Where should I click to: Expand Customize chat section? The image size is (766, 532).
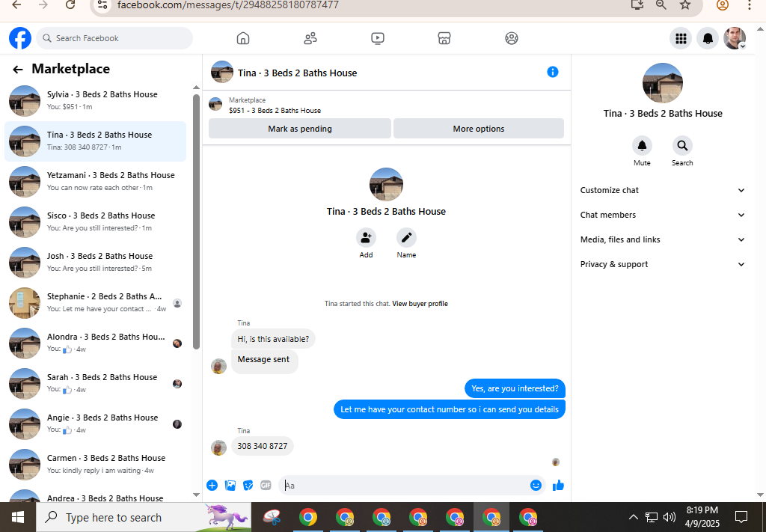663,191
